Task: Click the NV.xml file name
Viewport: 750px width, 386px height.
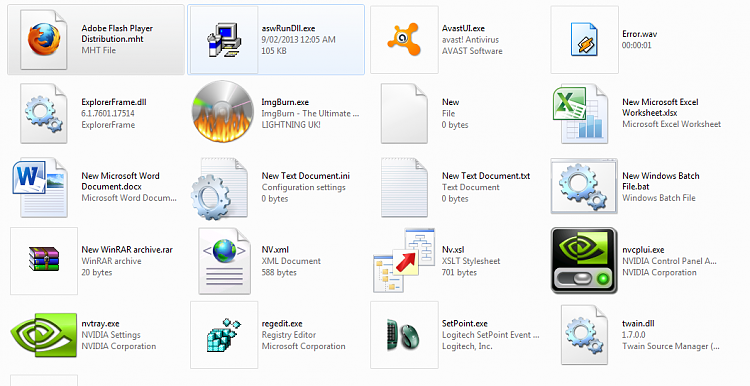Action: (x=275, y=249)
